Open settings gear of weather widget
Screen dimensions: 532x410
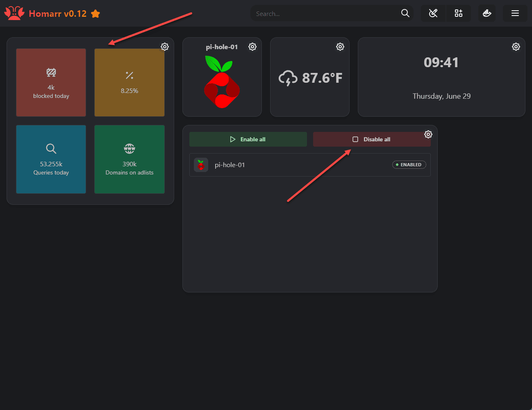[x=340, y=47]
